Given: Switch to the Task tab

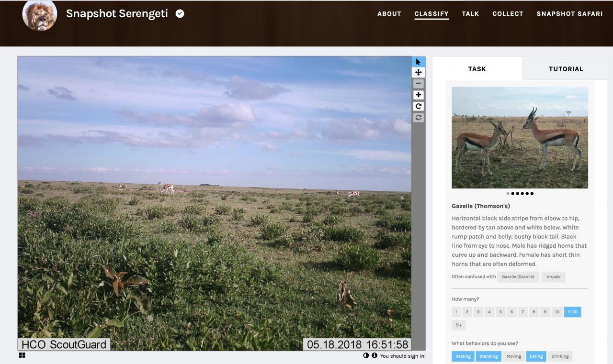Looking at the screenshot, I should (x=477, y=69).
